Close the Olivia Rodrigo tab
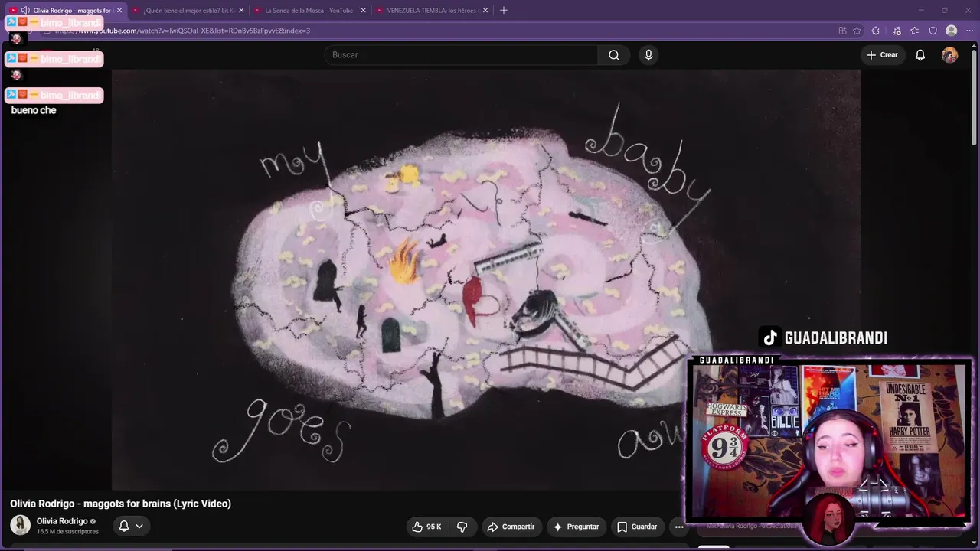 point(119,11)
